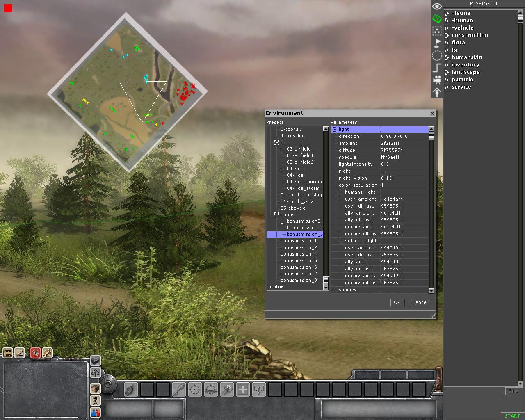
Task: Click the Find search input field
Action: pos(474,391)
